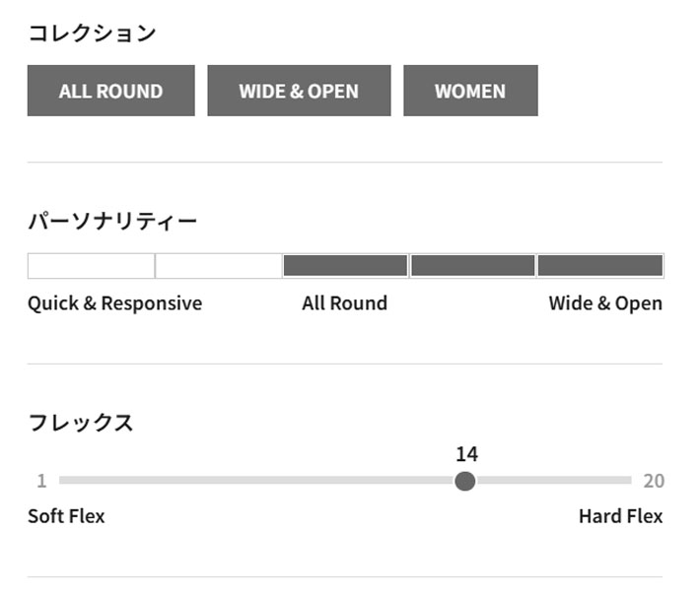Click the Quick & Responsive label
The image size is (700, 598).
click(x=114, y=303)
